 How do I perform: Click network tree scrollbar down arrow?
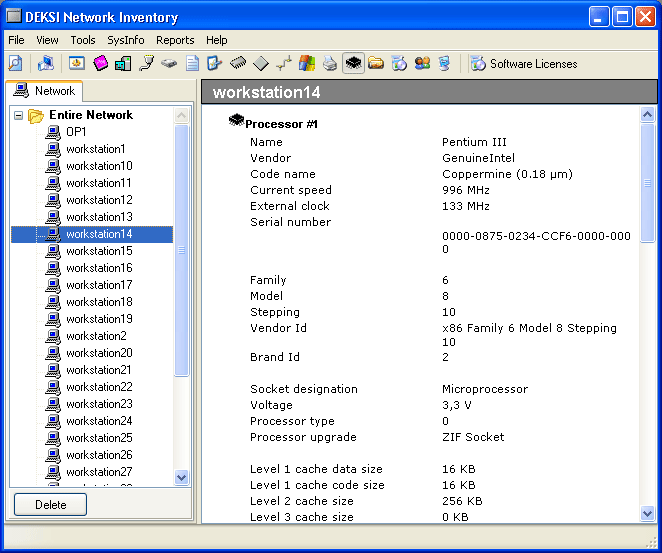point(182,478)
